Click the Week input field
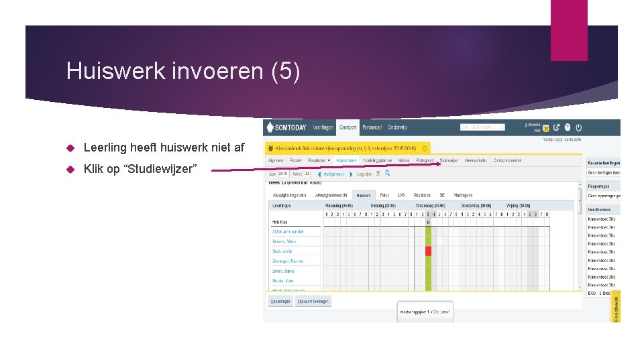Screen dimensions: 644x362 pos(307,174)
